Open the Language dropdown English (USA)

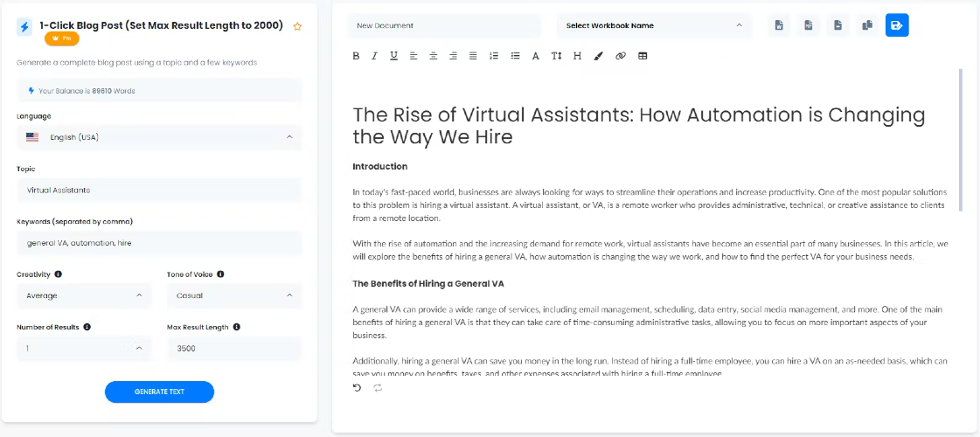(x=159, y=137)
